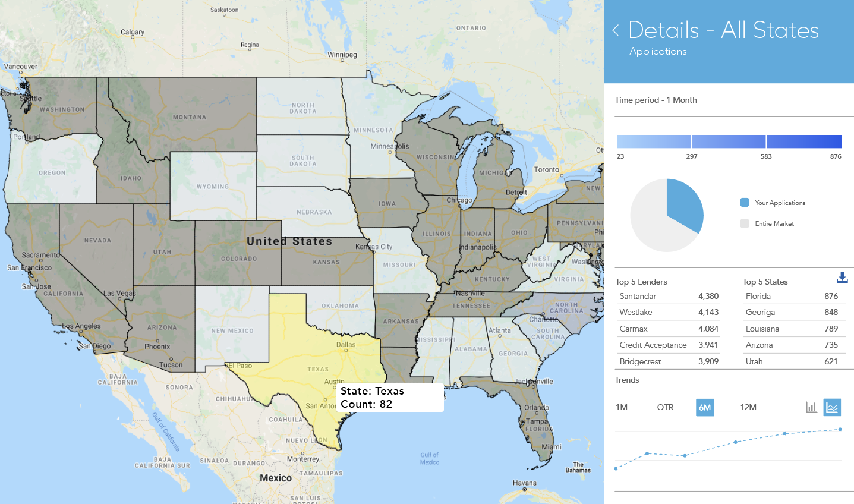Select the QTR trends period
The height and width of the screenshot is (504, 854).
pyautogui.click(x=665, y=407)
